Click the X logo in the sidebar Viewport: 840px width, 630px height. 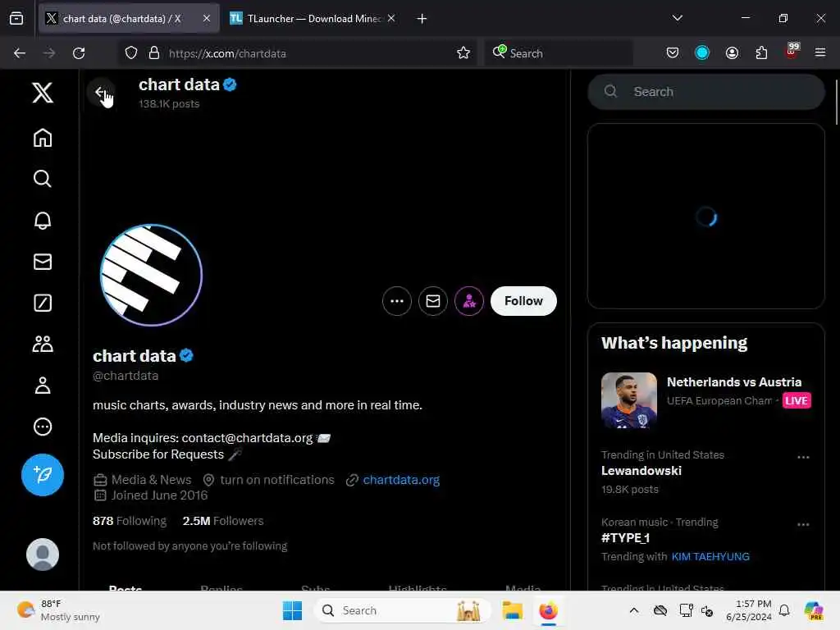click(x=43, y=93)
